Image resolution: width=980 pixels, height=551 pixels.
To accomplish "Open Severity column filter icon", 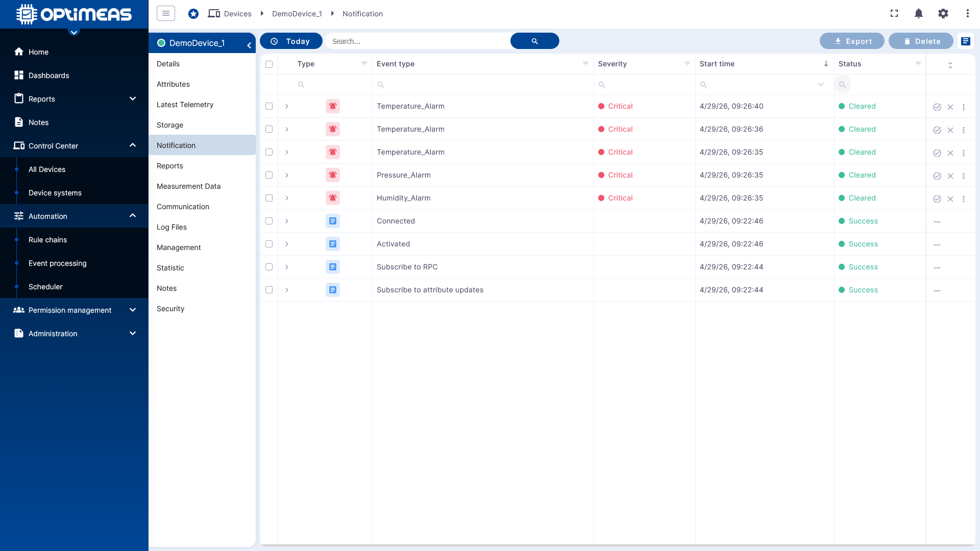I will 687,64.
